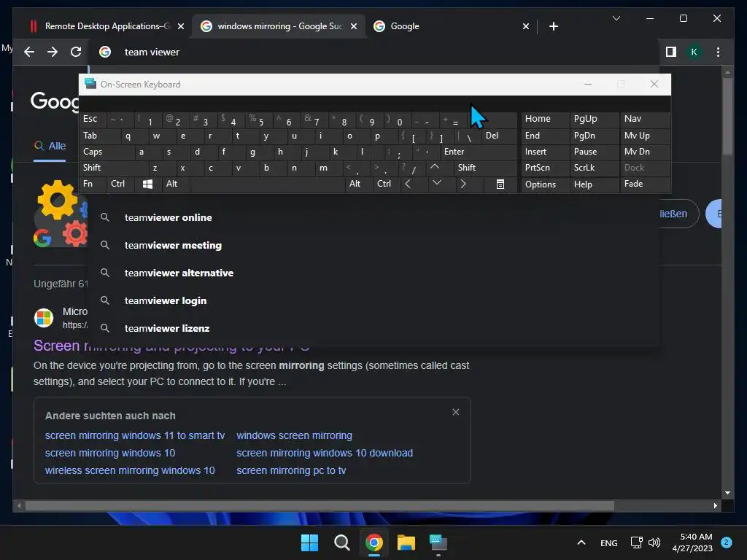Select suggestion teamviewer meeting
747x560 pixels.
(x=373, y=245)
